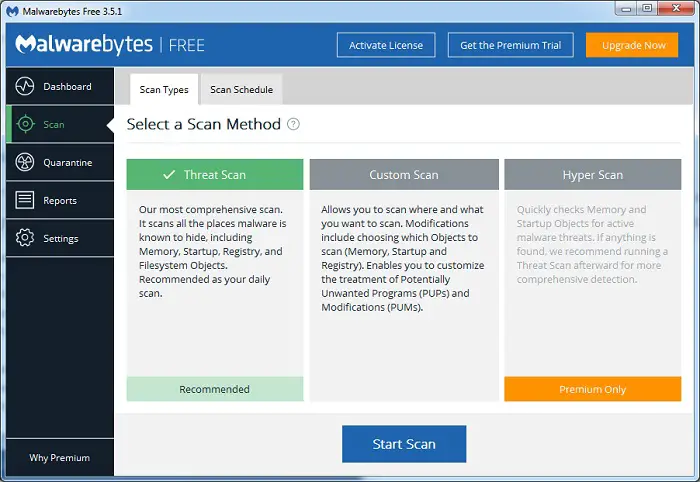Minimize the Malwarebytes window

626,8
